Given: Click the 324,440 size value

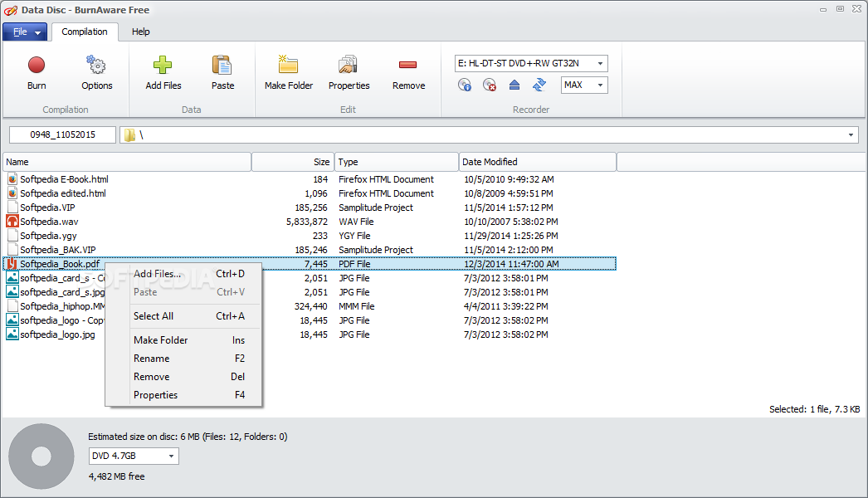Looking at the screenshot, I should click(x=310, y=306).
